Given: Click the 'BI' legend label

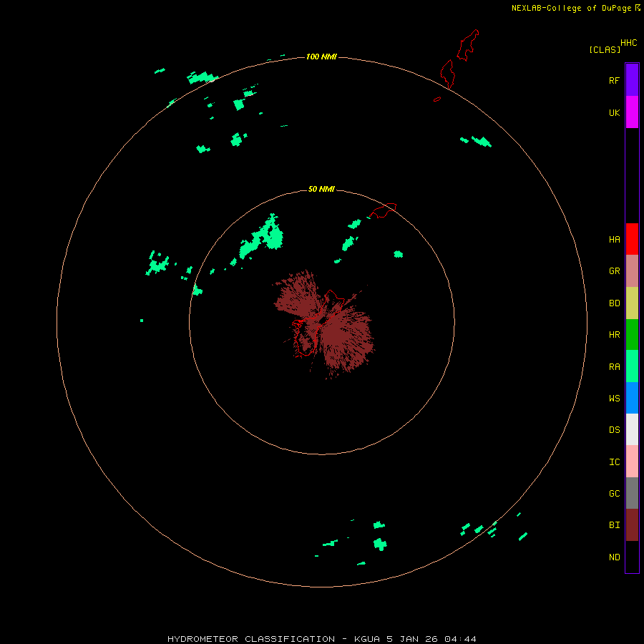Looking at the screenshot, I should pyautogui.click(x=614, y=525).
